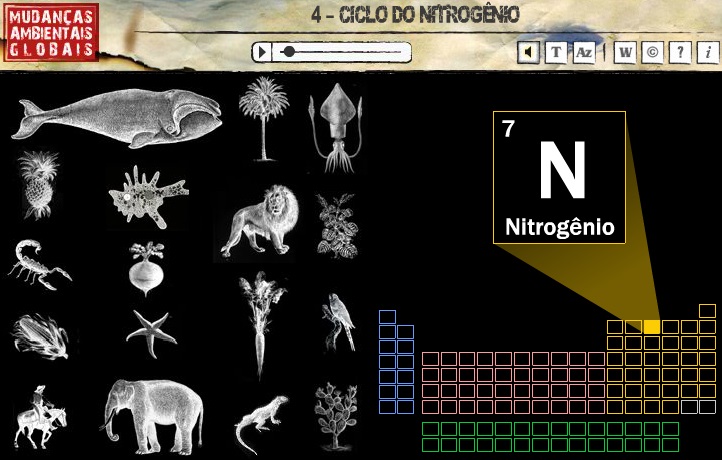Click the scorpion image
Viewport: 722px width, 460px height.
coord(40,263)
